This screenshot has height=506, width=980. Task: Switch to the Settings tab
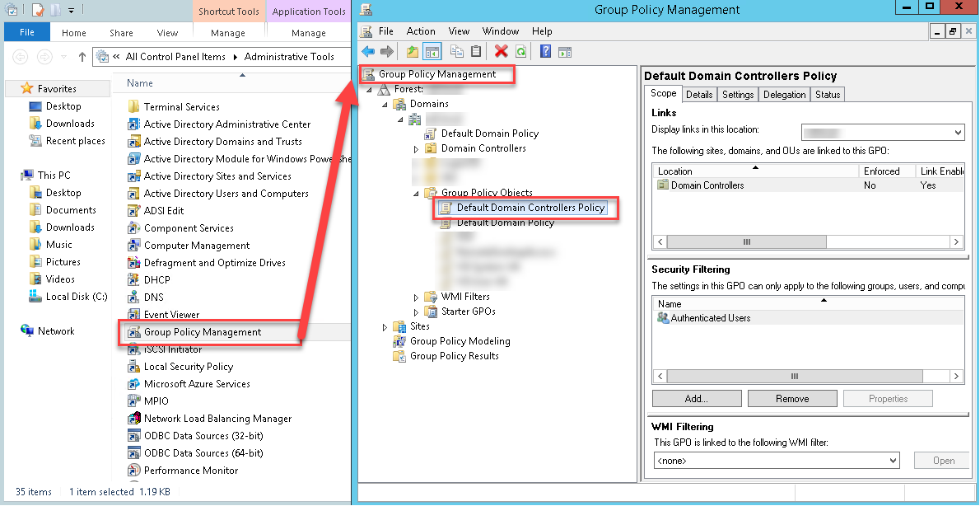coord(737,95)
